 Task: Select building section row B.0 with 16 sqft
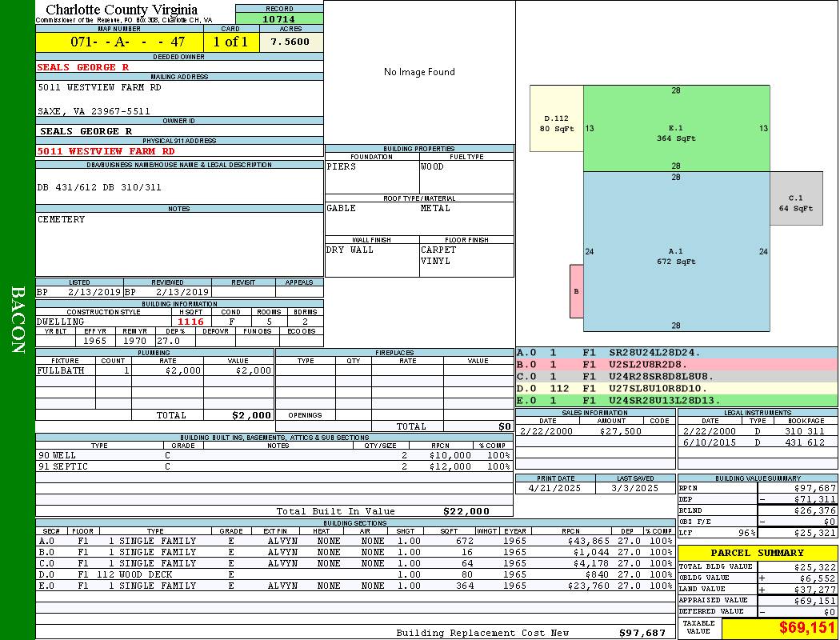pyautogui.click(x=355, y=552)
